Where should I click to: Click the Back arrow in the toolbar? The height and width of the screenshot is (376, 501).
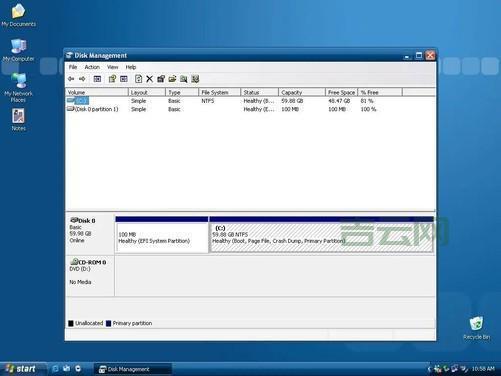click(71, 79)
